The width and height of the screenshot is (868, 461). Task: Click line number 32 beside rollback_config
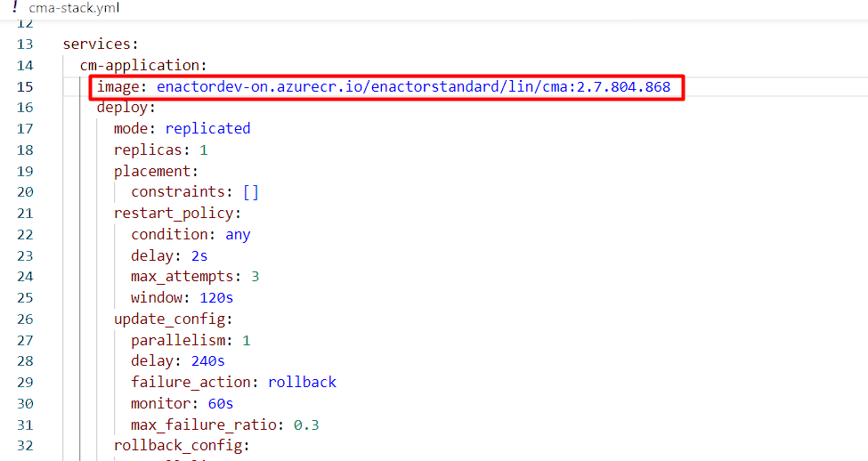[25, 446]
